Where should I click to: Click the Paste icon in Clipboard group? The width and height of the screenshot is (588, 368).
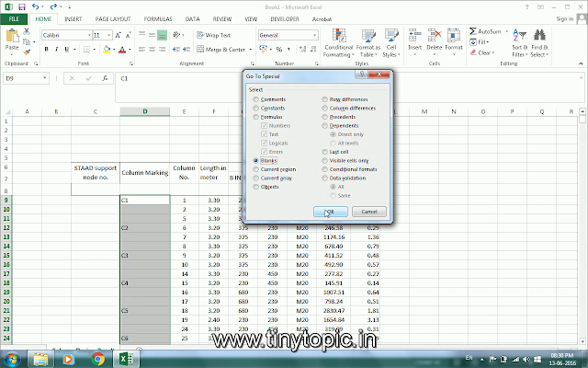point(12,37)
